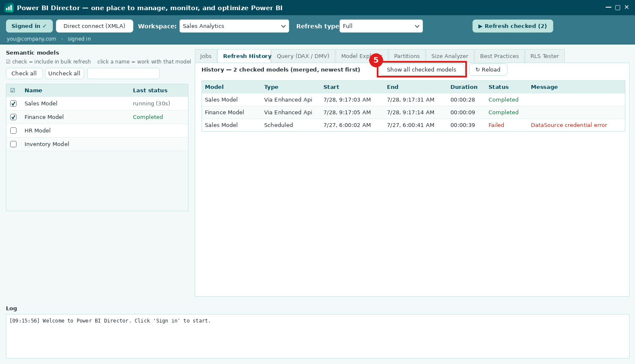The image size is (635, 364).
Task: Switch to the Jobs tab
Action: [x=206, y=56]
